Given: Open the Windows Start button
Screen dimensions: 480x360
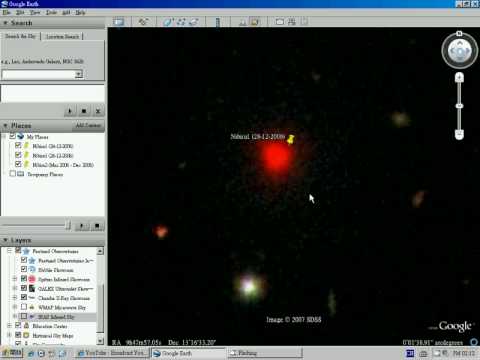Looking at the screenshot, I should (11, 353).
